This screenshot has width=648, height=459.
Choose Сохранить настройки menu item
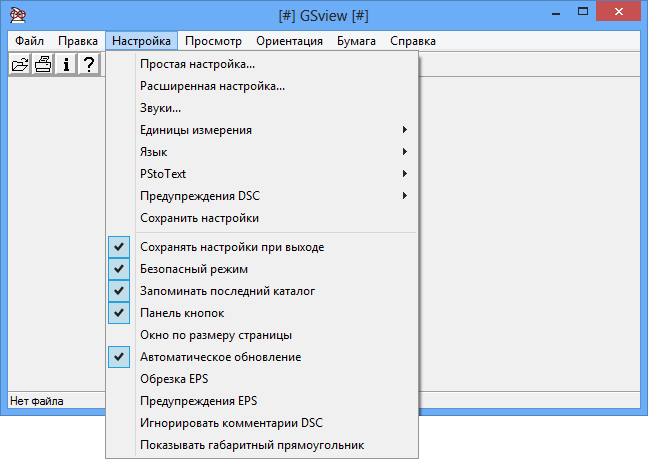200,218
